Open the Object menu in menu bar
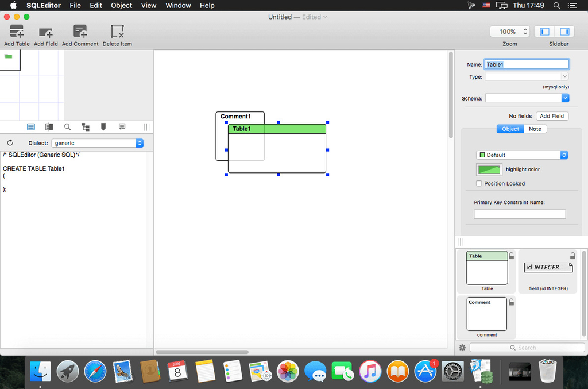The width and height of the screenshot is (588, 389). tap(121, 6)
